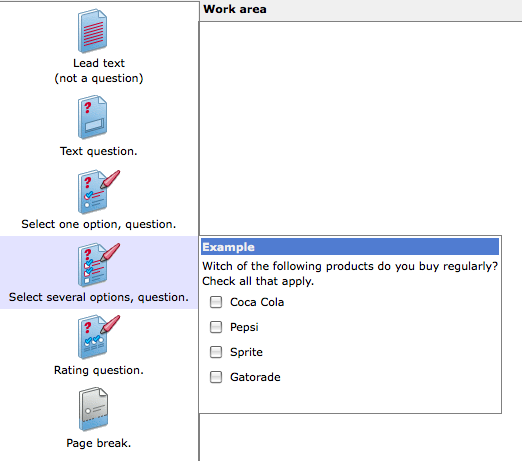Check the Gatorade checkbox
Viewport: 522px width, 461px height.
coord(216,377)
